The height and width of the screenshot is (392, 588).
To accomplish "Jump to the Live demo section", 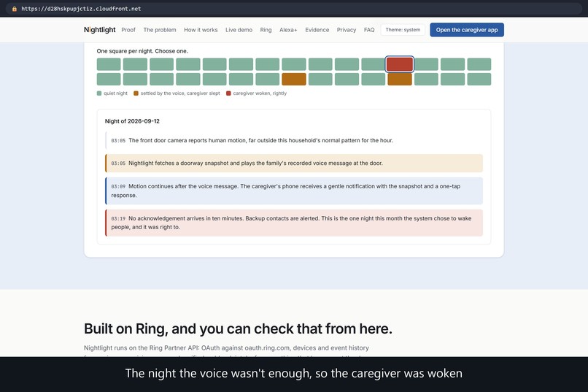I will point(239,30).
